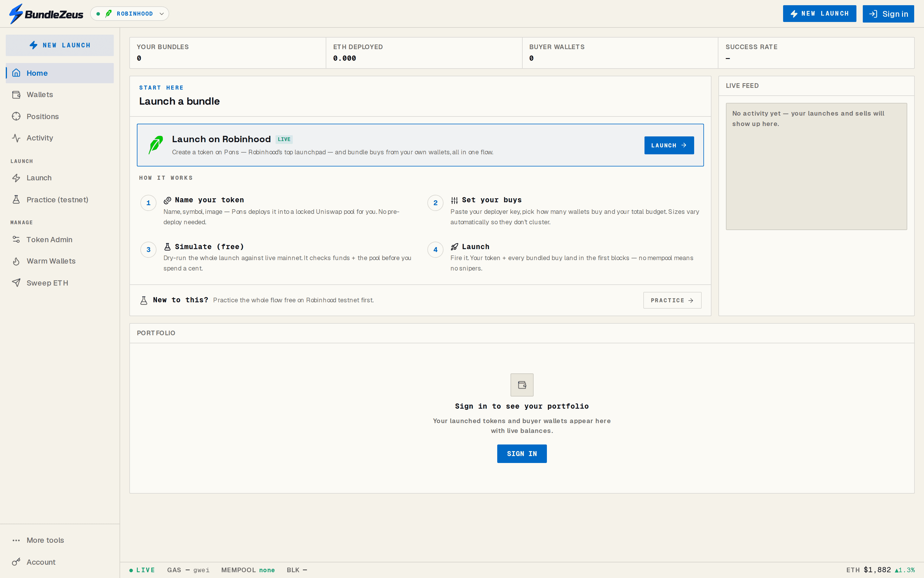
Task: Click the SUCCESS RATE stat
Action: point(816,53)
